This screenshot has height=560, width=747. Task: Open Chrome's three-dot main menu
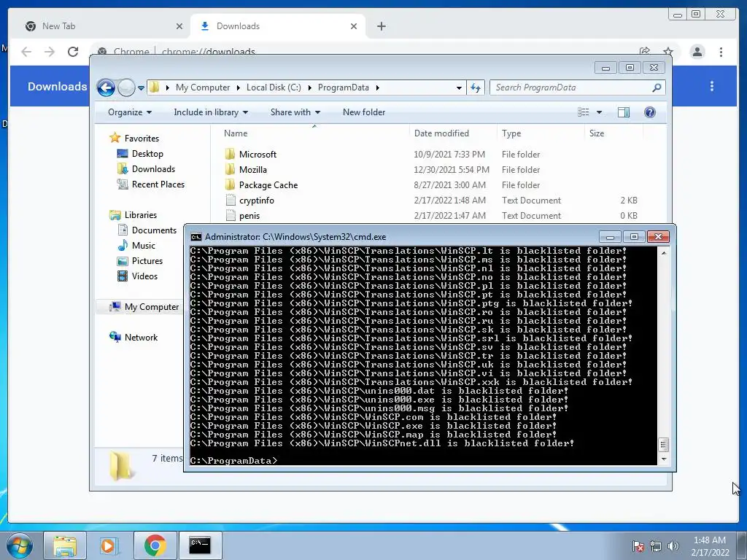pos(721,52)
